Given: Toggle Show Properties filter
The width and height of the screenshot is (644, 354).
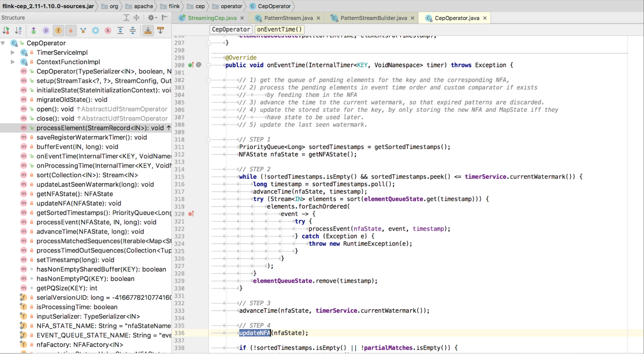Looking at the screenshot, I should [46, 30].
